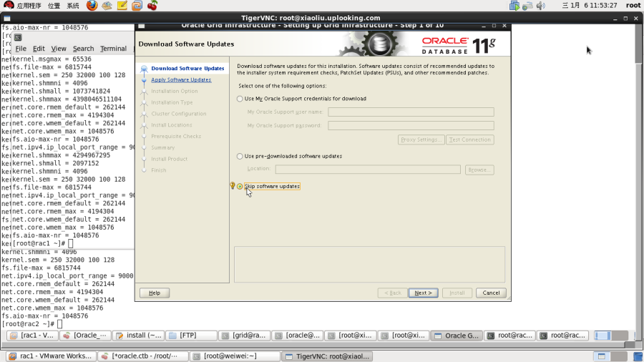Click the Prerequisite Checks step label
Viewport: 644px width, 362px height.
click(176, 136)
